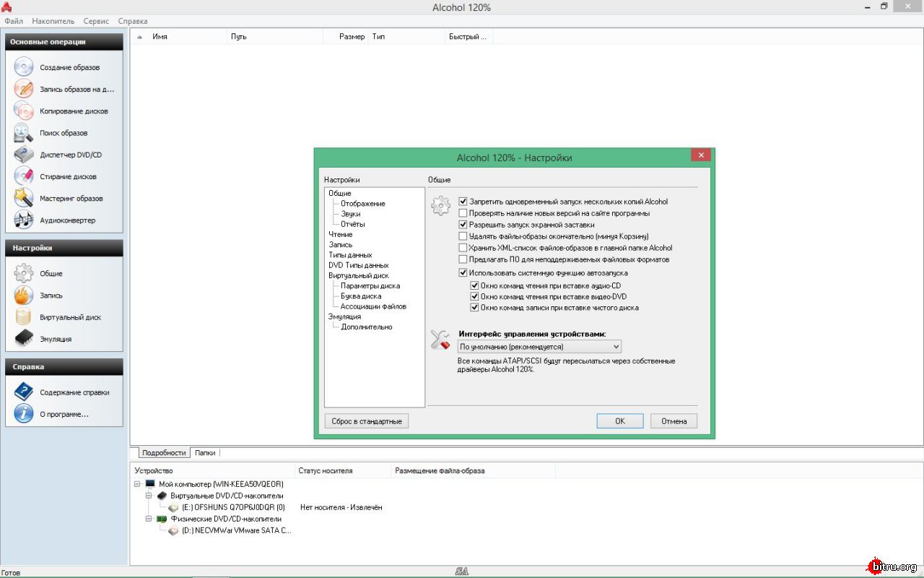The height and width of the screenshot is (578, 924).
Task: Open the Файл menu
Action: [x=14, y=21]
